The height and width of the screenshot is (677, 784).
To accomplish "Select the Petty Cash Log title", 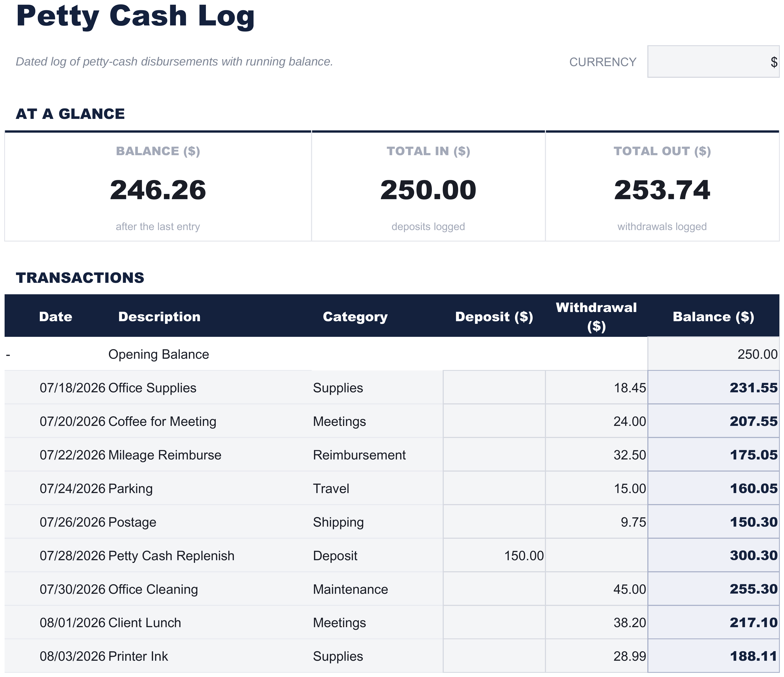I will [x=135, y=17].
